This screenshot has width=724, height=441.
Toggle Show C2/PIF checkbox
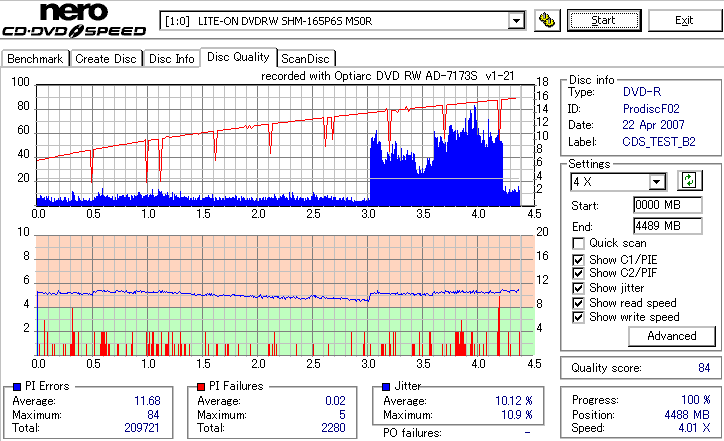(x=578, y=273)
